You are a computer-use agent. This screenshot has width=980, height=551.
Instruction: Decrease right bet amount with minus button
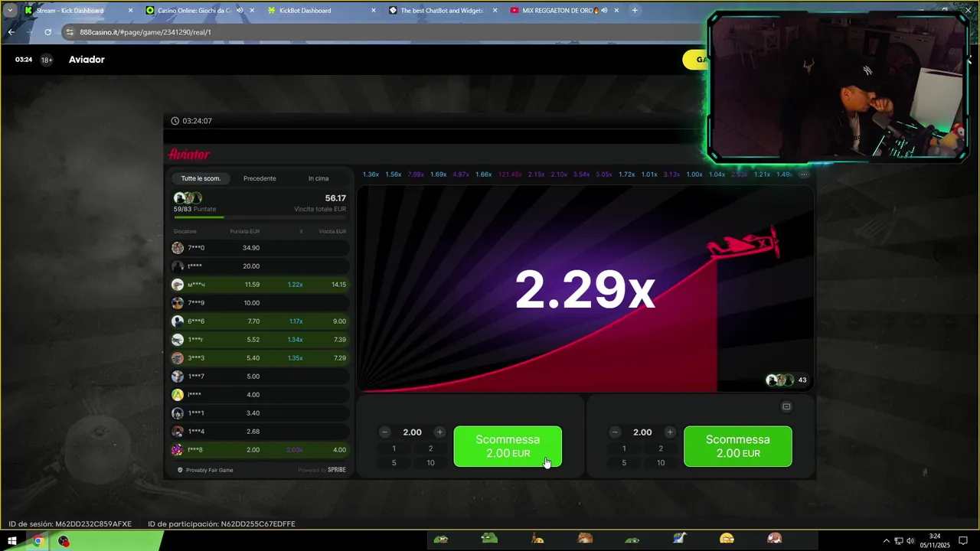tap(615, 432)
